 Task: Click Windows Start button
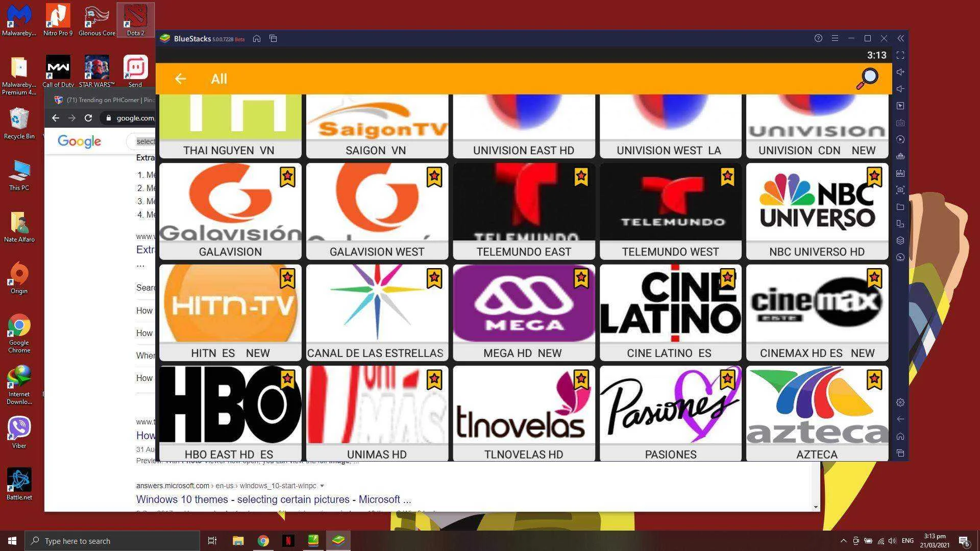coord(12,541)
